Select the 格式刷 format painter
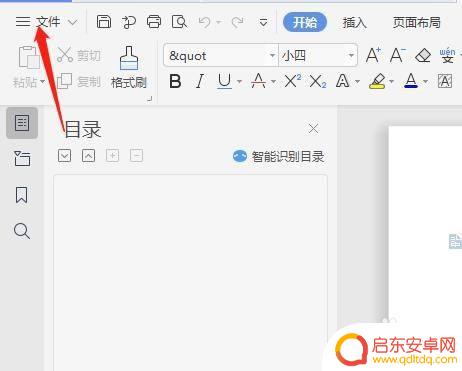The width and height of the screenshot is (462, 371). click(129, 68)
